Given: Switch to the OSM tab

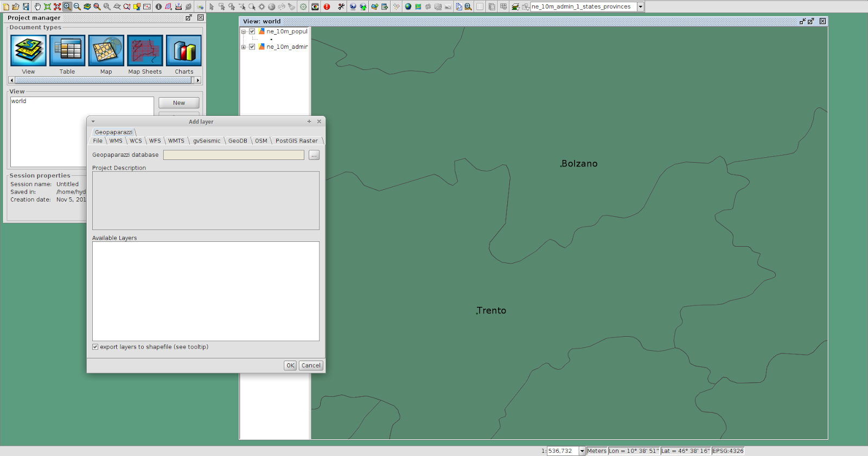Looking at the screenshot, I should 261,141.
